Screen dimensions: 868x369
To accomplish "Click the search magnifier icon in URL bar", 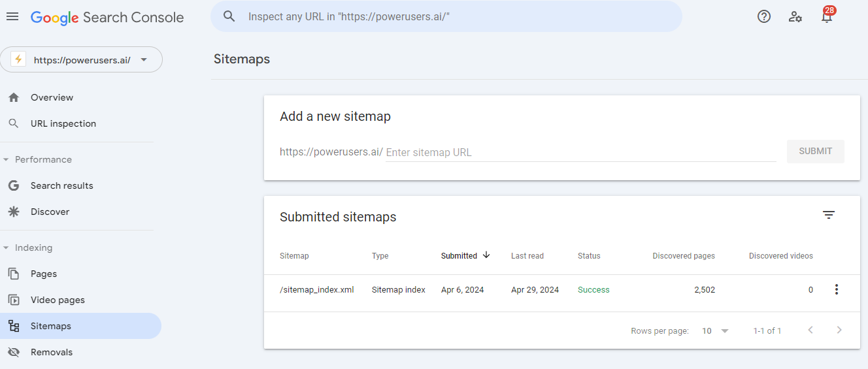I will (229, 16).
